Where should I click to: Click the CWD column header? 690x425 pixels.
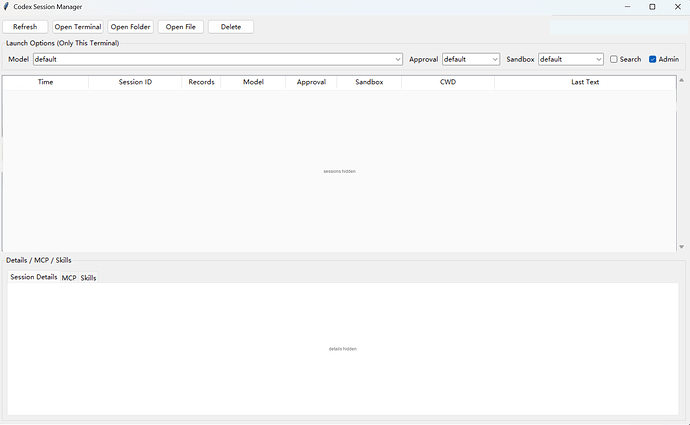pos(448,82)
